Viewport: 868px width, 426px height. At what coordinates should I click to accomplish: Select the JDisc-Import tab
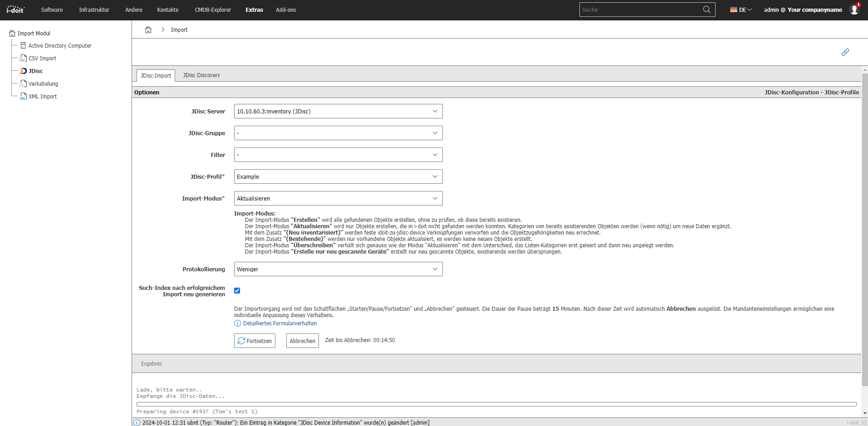[x=156, y=76]
